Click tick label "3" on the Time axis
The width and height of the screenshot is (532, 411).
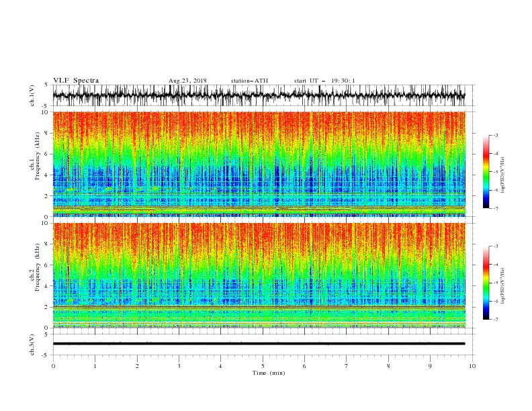179,366
